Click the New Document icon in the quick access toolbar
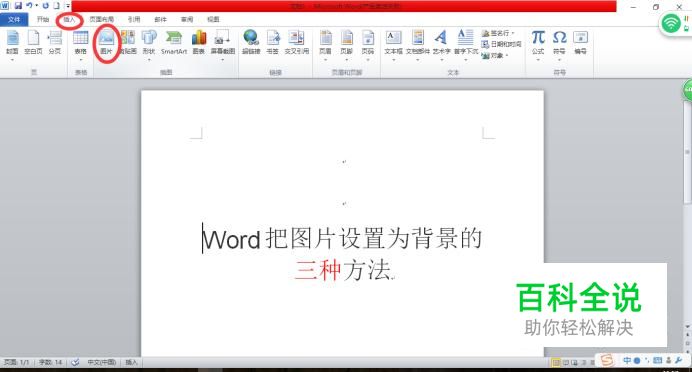The height and width of the screenshot is (372, 692). pyautogui.click(x=56, y=6)
